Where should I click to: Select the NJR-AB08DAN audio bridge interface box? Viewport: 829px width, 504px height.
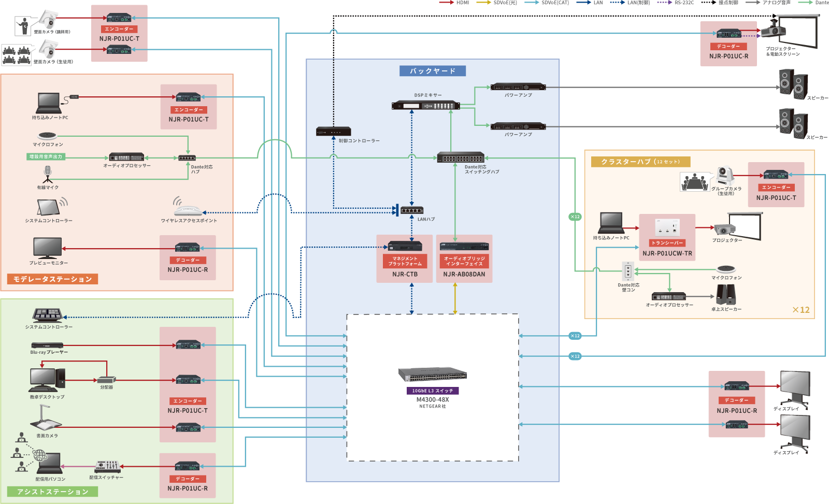click(x=464, y=258)
